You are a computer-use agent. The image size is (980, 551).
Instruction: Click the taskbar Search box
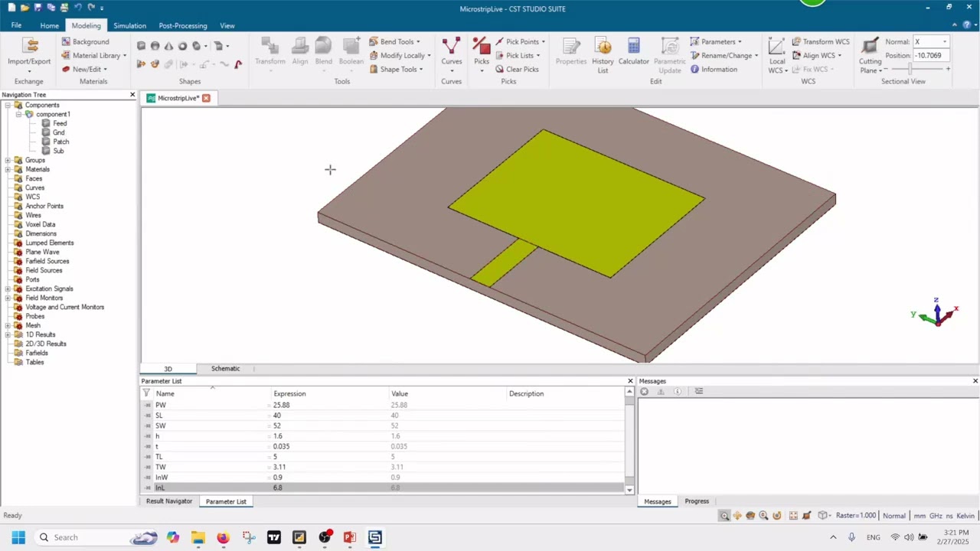96,537
